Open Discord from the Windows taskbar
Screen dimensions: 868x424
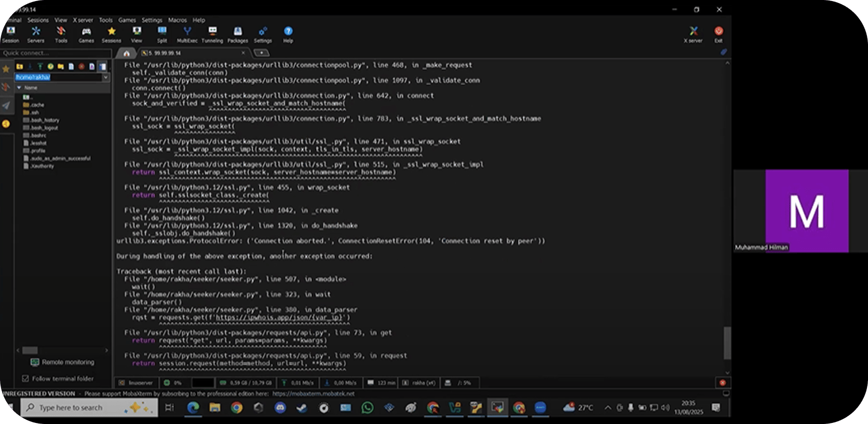tap(280, 408)
